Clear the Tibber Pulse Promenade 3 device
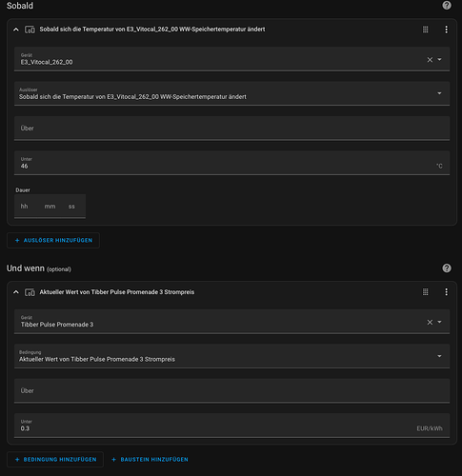Viewport: 462px width, 476px height. (430, 322)
